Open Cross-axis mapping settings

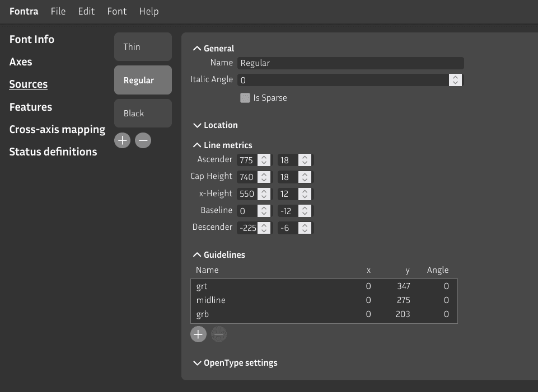[57, 129]
